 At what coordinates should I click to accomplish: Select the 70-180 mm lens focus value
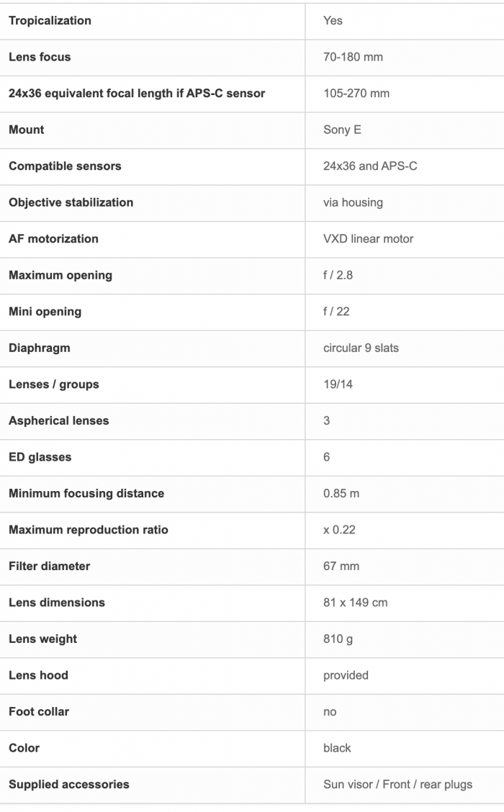(353, 57)
